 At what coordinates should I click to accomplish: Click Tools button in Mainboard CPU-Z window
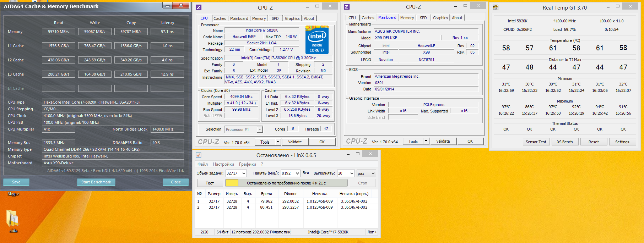413,141
